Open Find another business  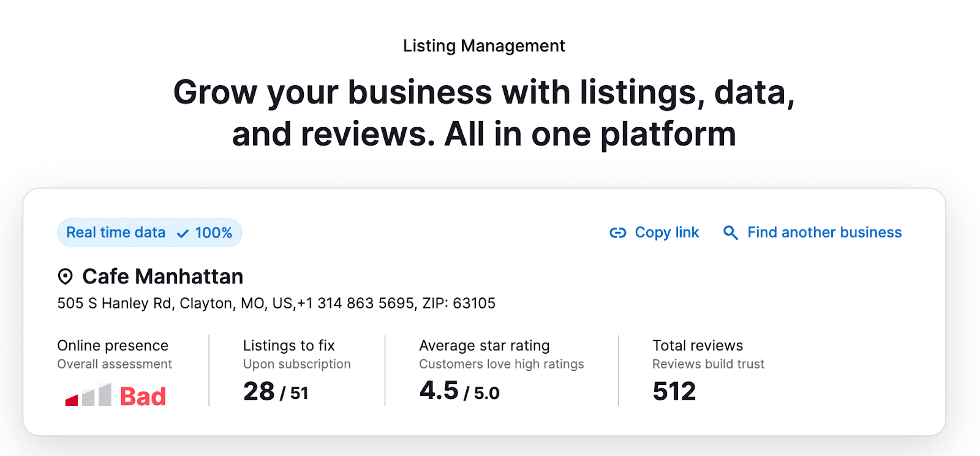point(823,233)
